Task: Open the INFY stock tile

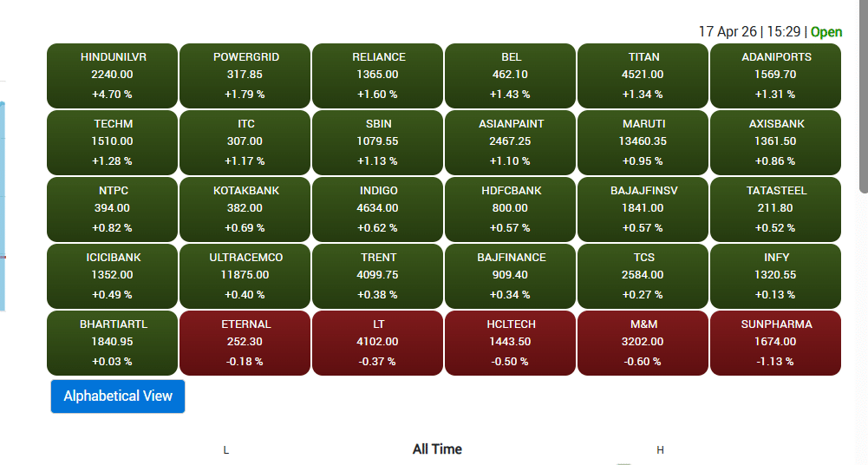Action: (775, 276)
